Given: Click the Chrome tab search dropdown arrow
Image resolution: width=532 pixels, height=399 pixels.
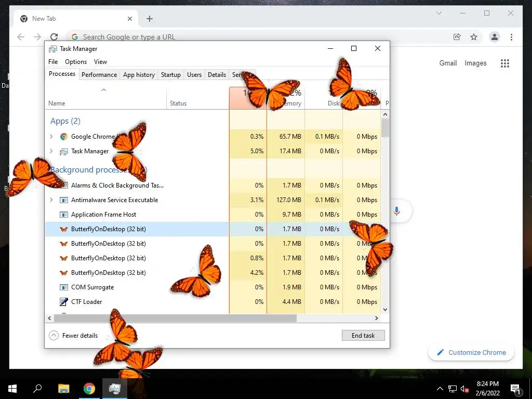Looking at the screenshot, I should (438, 13).
